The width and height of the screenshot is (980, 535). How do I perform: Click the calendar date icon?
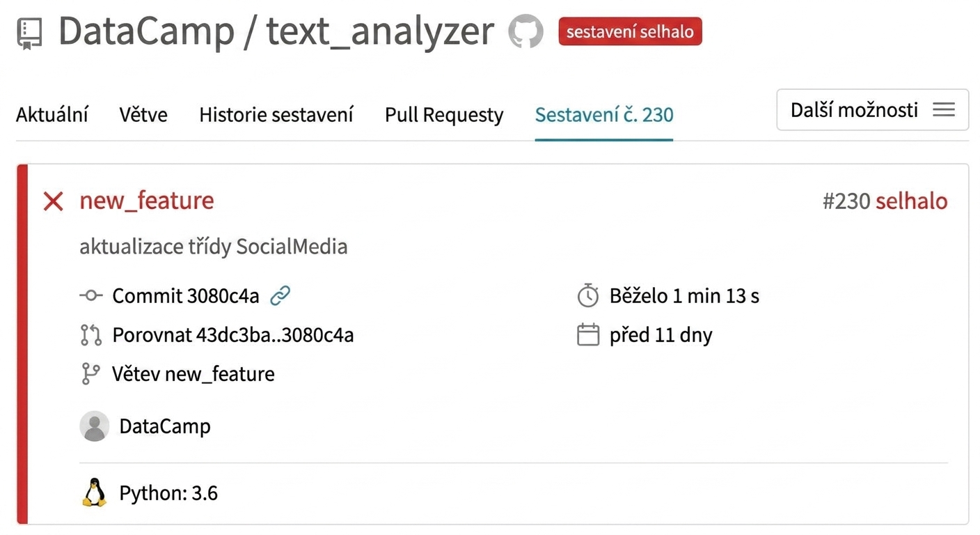pyautogui.click(x=588, y=335)
